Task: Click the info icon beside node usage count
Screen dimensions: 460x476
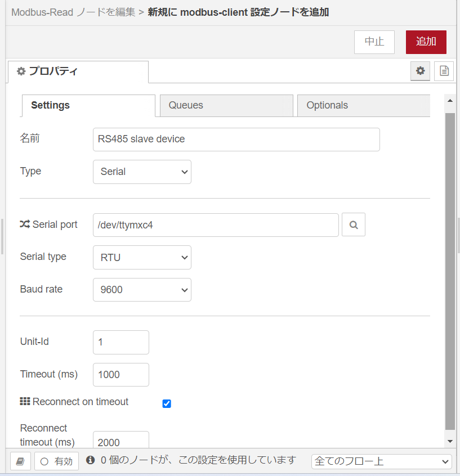Action: click(x=90, y=460)
